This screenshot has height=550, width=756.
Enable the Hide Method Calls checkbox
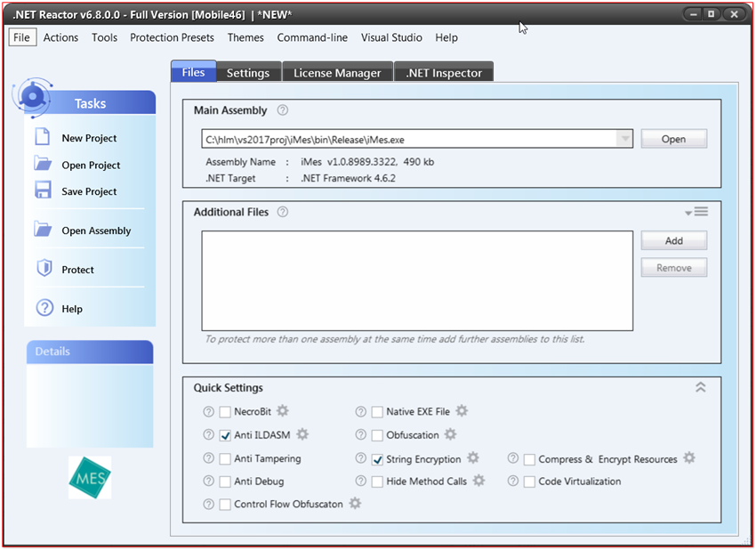coord(377,481)
